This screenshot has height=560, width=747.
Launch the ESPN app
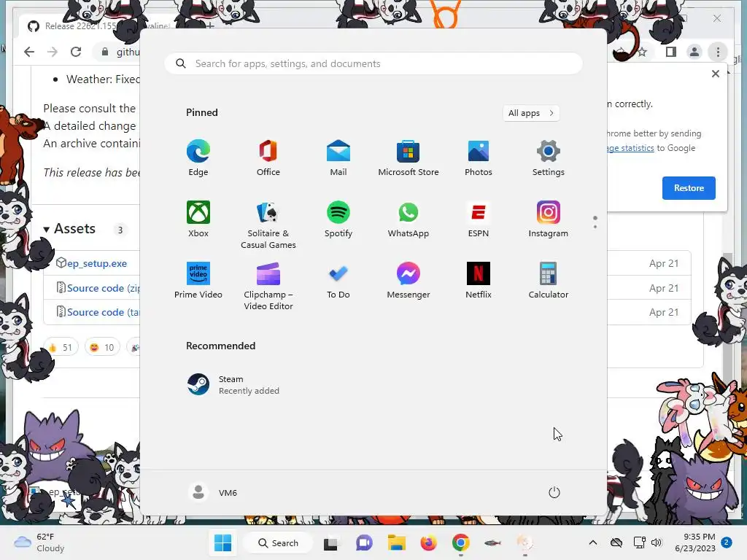(x=479, y=219)
